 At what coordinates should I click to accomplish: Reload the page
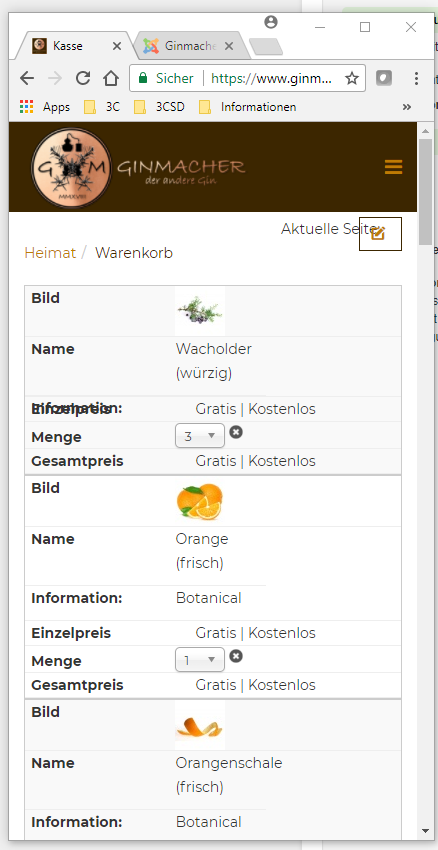click(x=83, y=79)
